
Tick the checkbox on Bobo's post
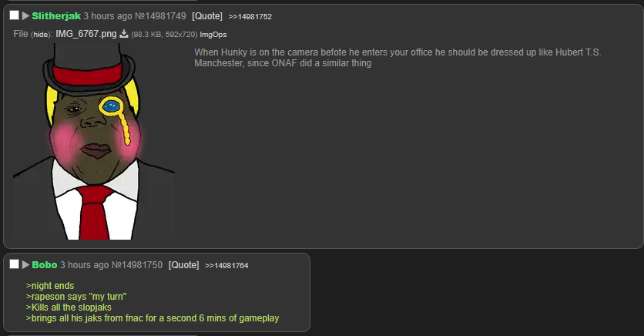pos(15,264)
